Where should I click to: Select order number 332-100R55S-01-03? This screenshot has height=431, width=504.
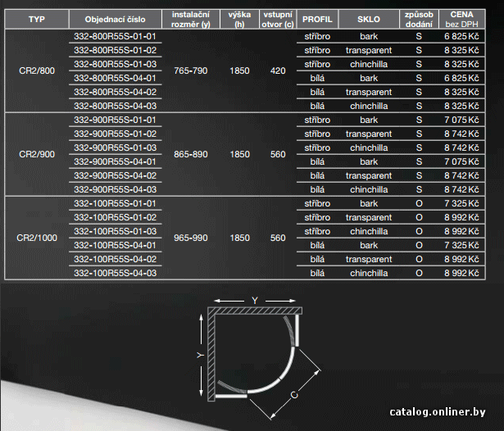115,231
